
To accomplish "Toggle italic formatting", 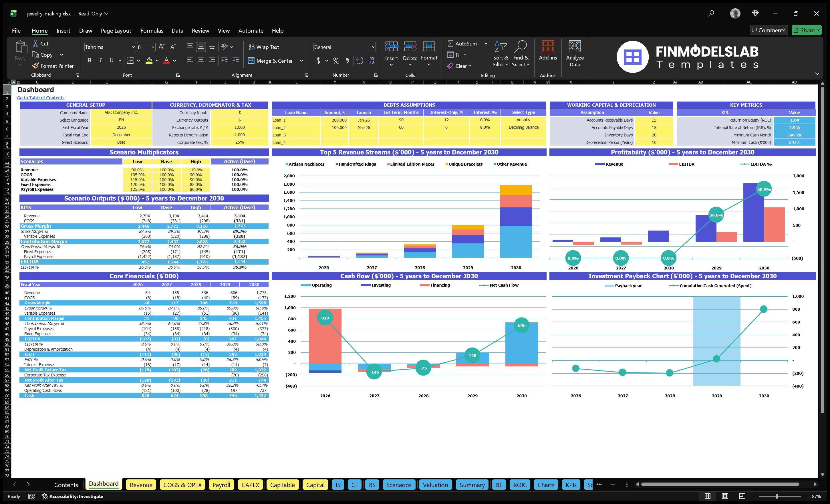I will click(x=100, y=60).
